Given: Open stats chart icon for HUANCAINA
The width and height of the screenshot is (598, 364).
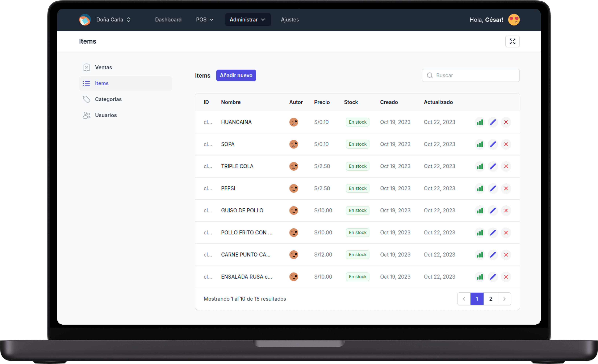Looking at the screenshot, I should click(480, 122).
